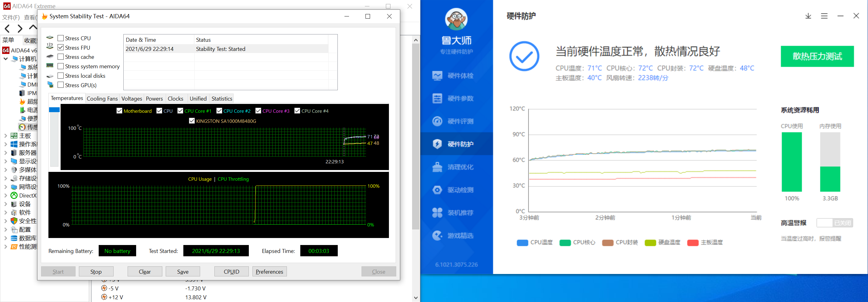
Task: Click the 安全性 shield tree icon
Action: click(14, 221)
